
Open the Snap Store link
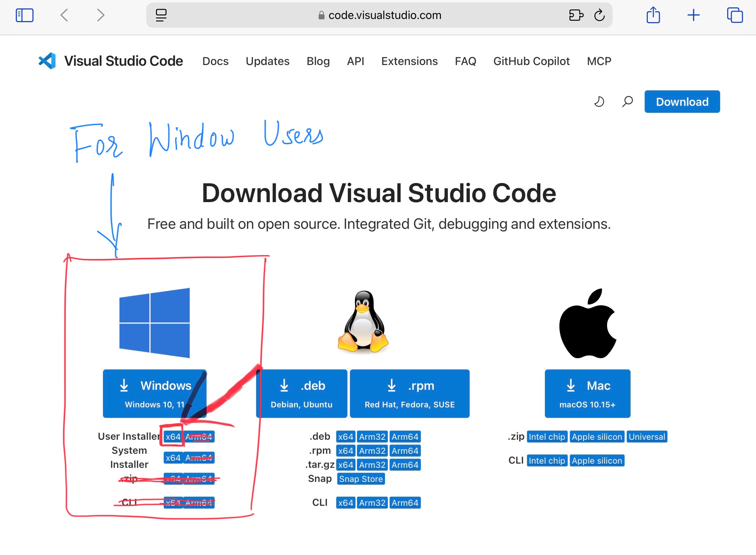pos(361,479)
